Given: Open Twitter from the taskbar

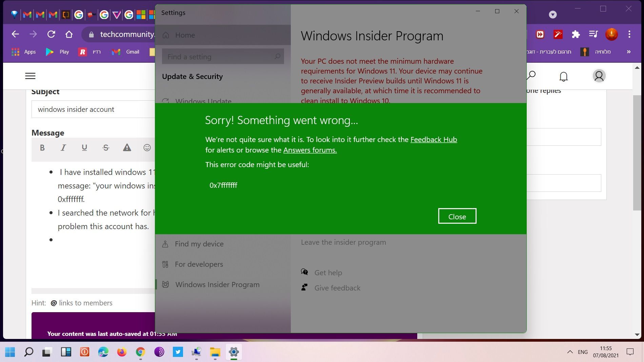Looking at the screenshot, I should (x=178, y=352).
